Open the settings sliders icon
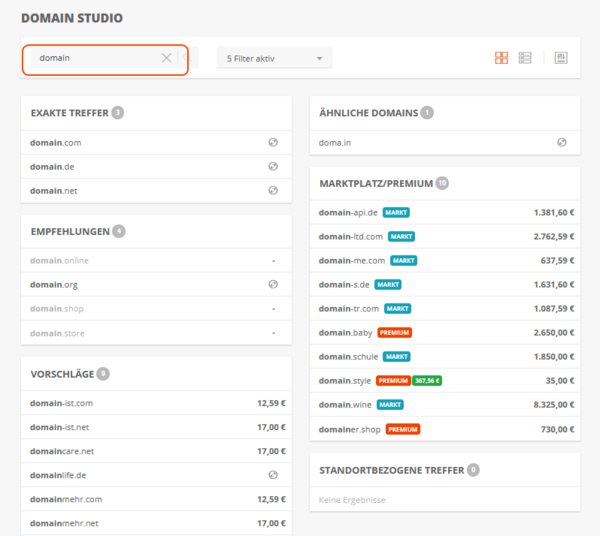Screen dimensions: 600x536 click(561, 58)
